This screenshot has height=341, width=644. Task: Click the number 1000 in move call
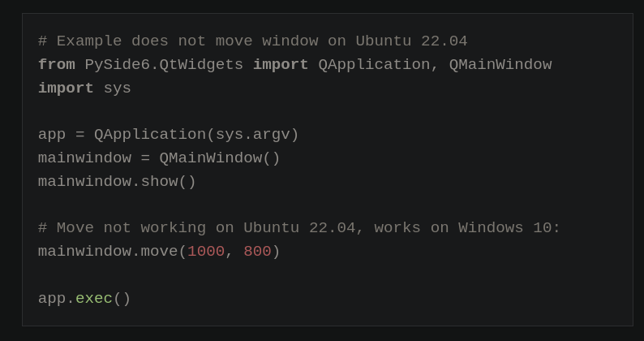coord(206,252)
